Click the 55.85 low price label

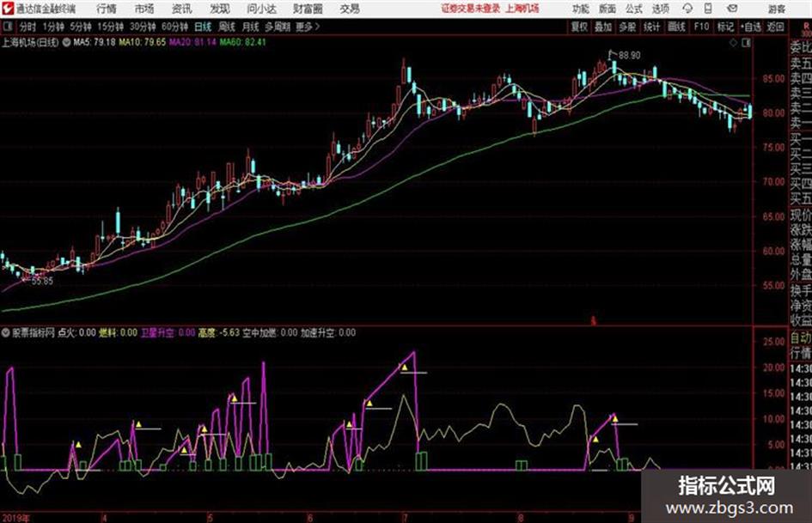point(42,281)
